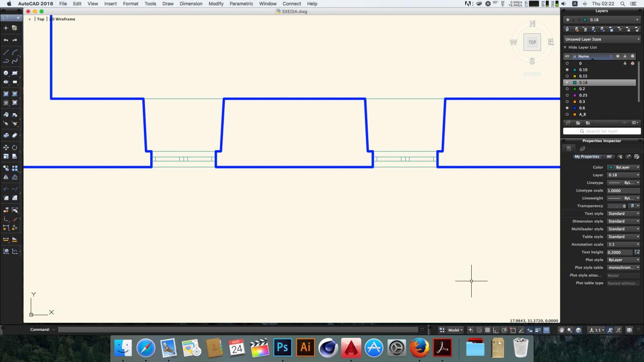Open Firefox from the Dock
Viewport: 644px width, 362px height.
coord(419,348)
